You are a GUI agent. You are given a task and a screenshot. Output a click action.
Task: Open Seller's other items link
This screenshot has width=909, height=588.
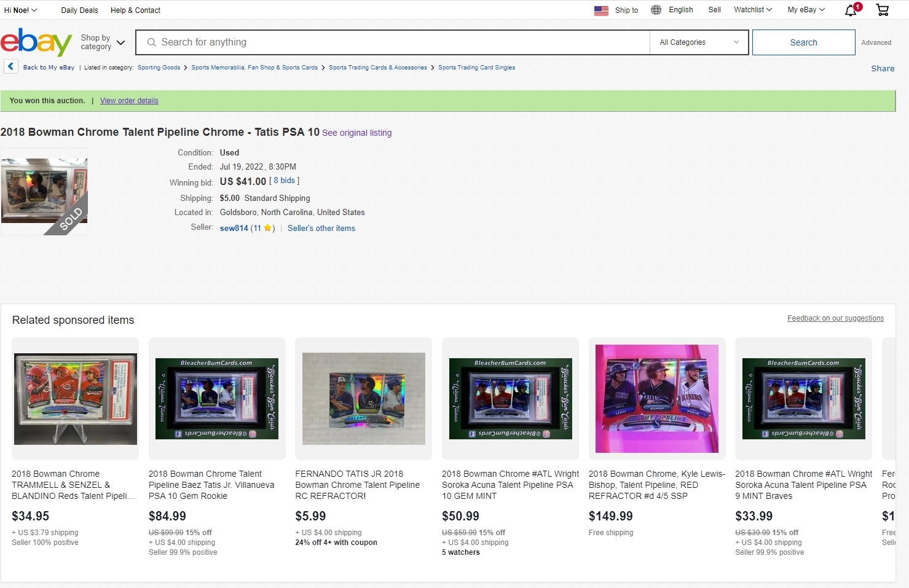pos(321,228)
